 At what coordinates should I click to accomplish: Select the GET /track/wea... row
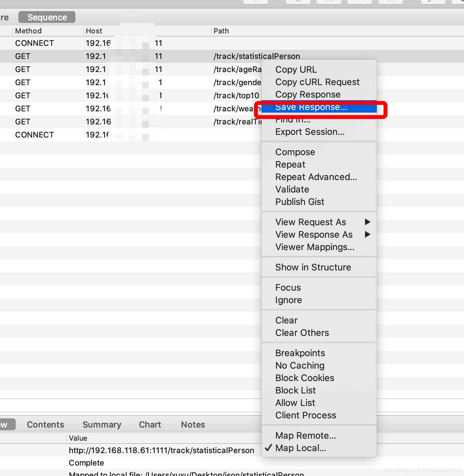coord(131,109)
